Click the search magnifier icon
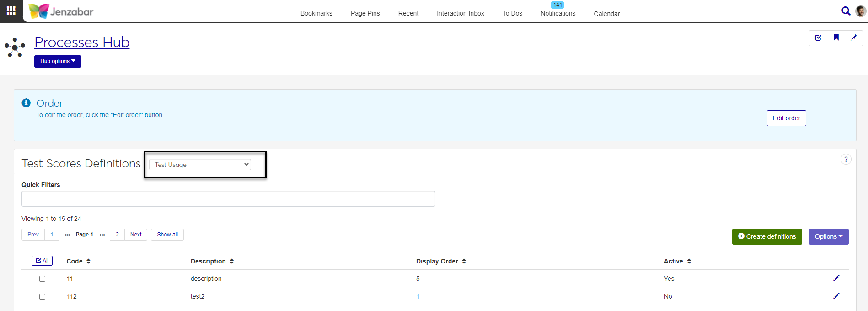The height and width of the screenshot is (311, 868). (846, 11)
